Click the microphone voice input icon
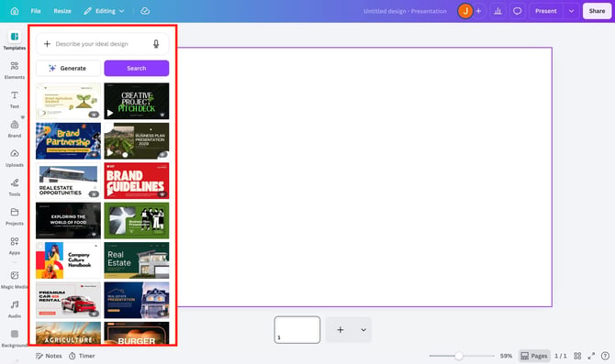The image size is (615, 364). [x=156, y=44]
